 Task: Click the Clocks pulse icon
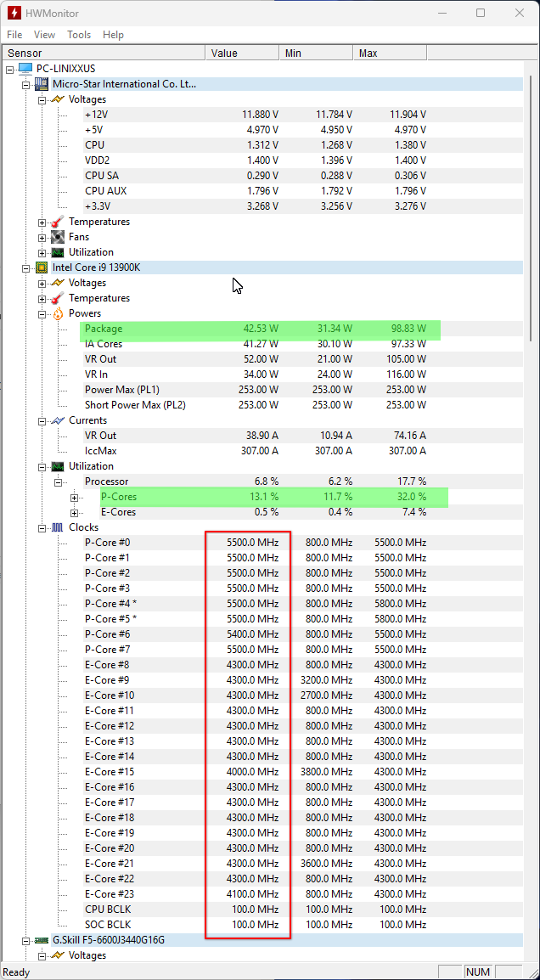tap(58, 527)
